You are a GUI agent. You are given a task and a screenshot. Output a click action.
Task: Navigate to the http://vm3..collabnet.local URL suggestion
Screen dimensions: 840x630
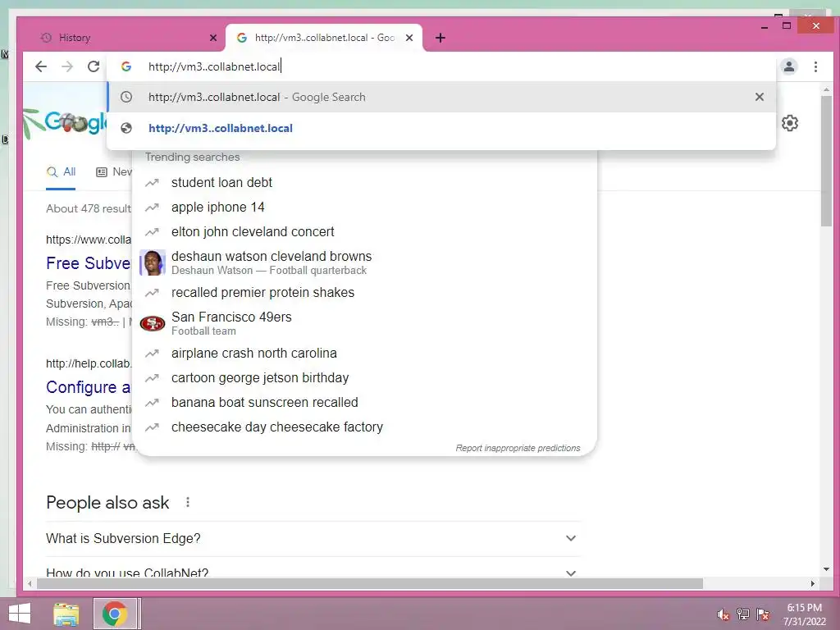441,128
